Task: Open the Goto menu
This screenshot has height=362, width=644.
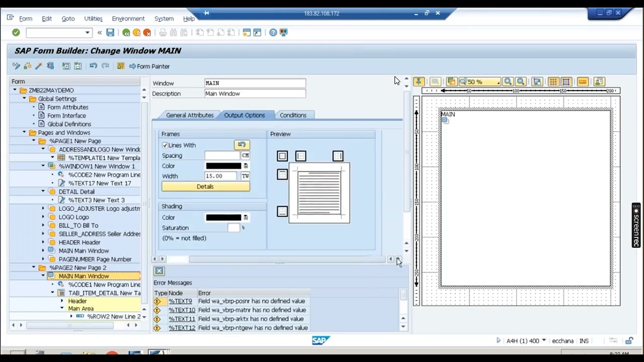Action: [68, 19]
